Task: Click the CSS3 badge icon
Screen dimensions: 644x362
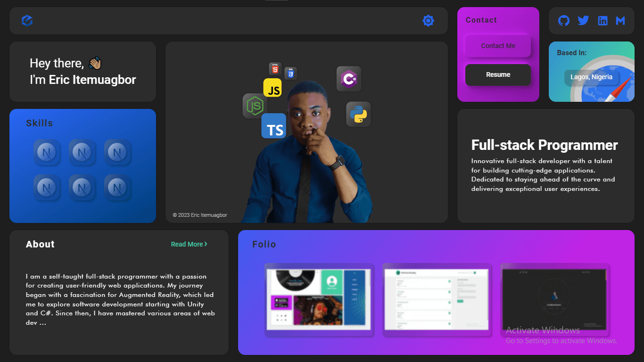Action: point(290,73)
